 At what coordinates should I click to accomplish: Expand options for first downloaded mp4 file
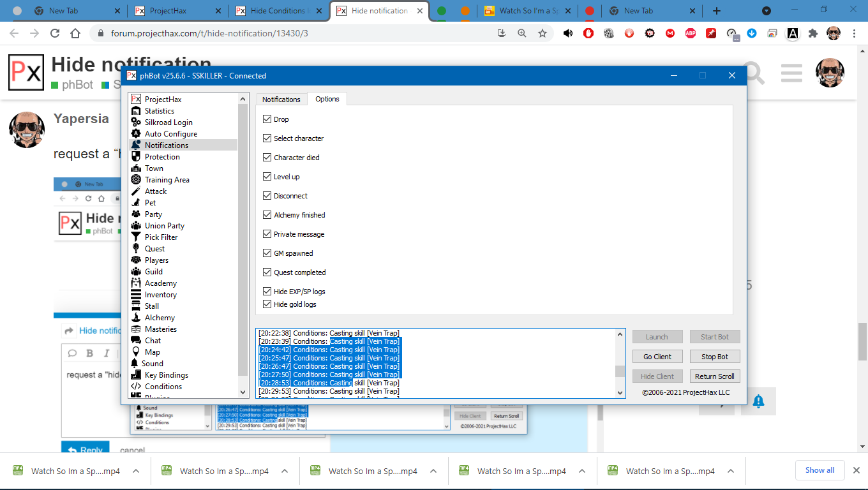pyautogui.click(x=136, y=471)
